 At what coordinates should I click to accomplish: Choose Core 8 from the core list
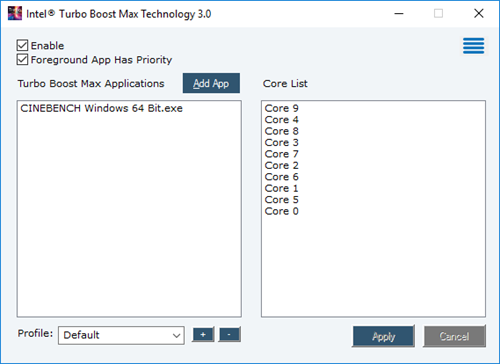282,131
